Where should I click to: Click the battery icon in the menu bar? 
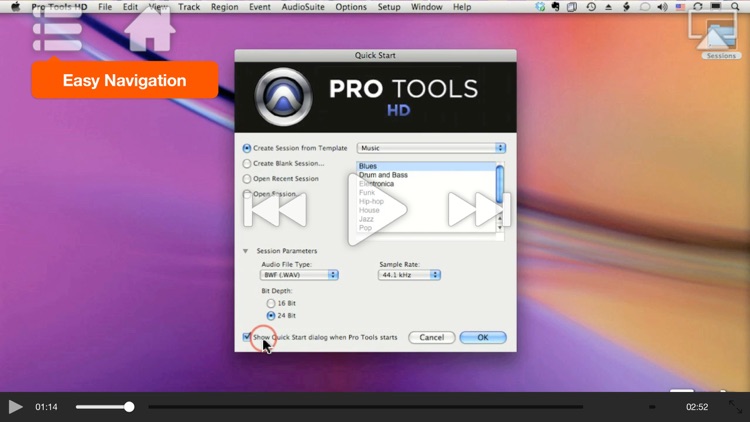click(x=716, y=6)
